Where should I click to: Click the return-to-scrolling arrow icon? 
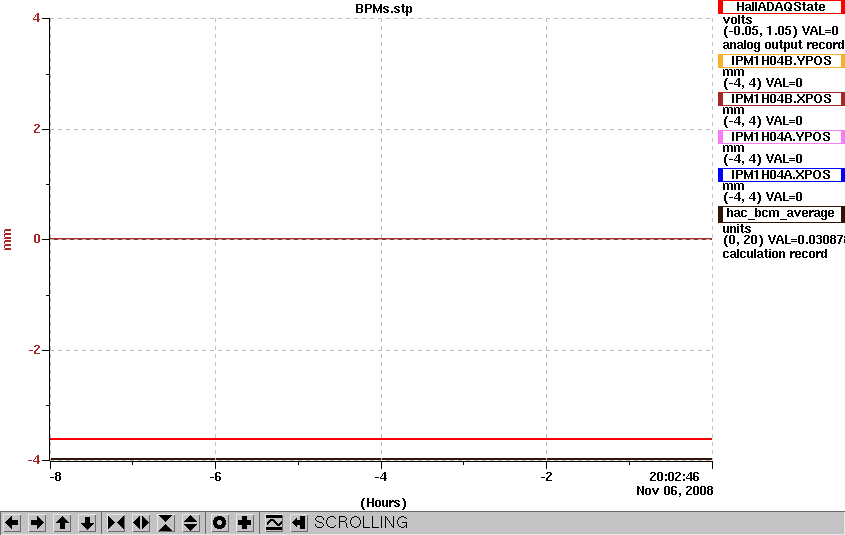[299, 523]
